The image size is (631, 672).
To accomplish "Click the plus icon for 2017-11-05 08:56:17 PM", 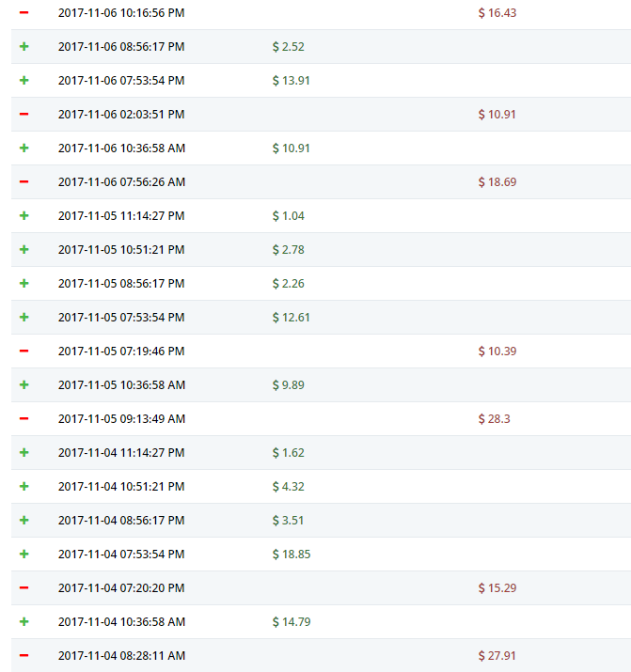I will click(x=24, y=284).
